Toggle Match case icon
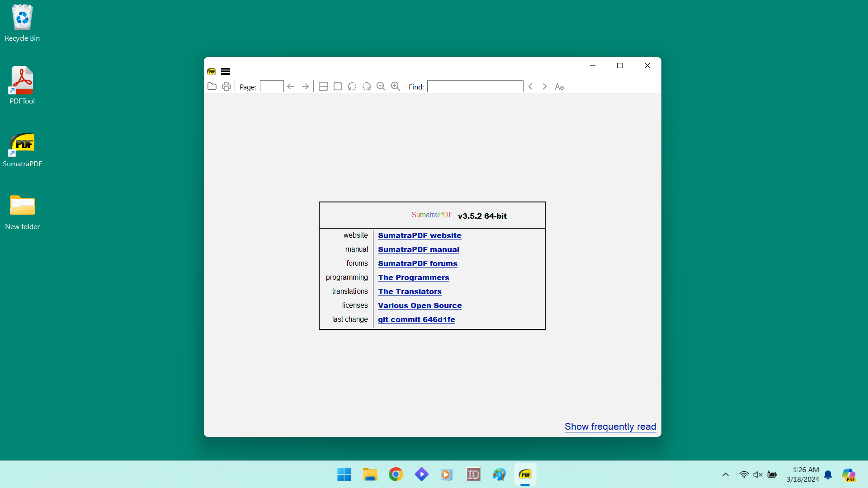This screenshot has height=488, width=868. (559, 86)
